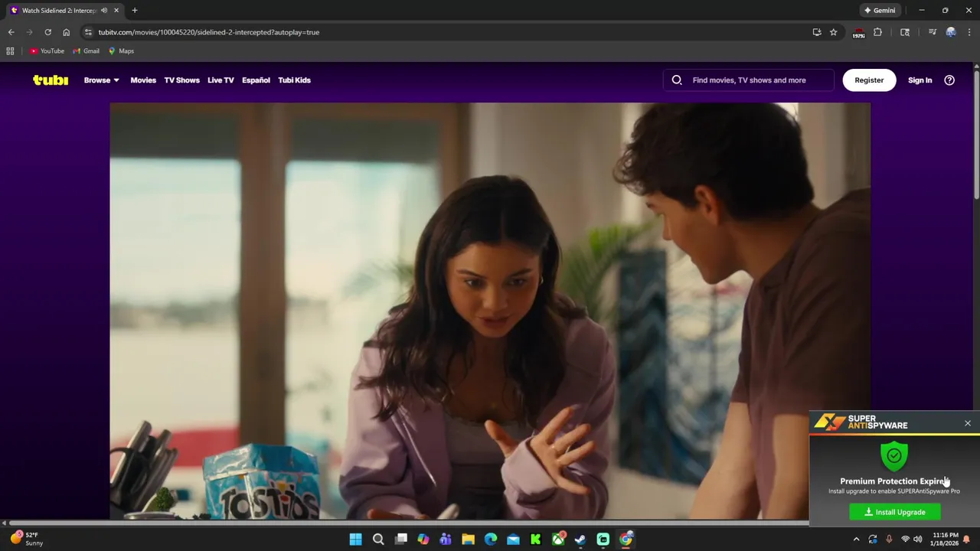The width and height of the screenshot is (980, 551).
Task: Open the Windows Start menu
Action: click(355, 540)
